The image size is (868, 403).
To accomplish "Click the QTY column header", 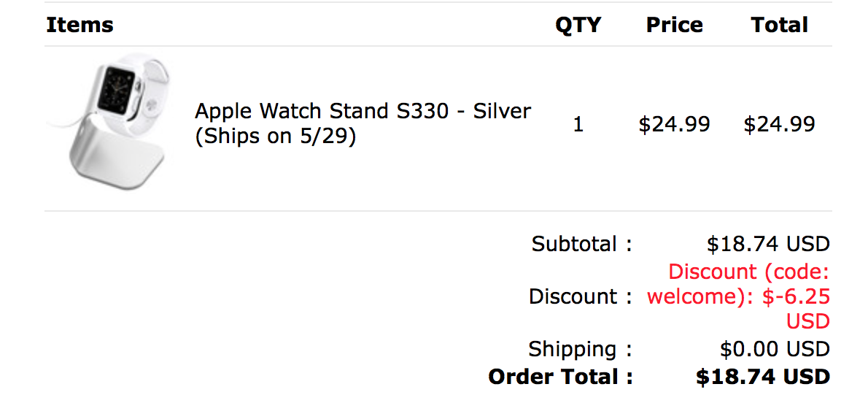I will [x=578, y=26].
